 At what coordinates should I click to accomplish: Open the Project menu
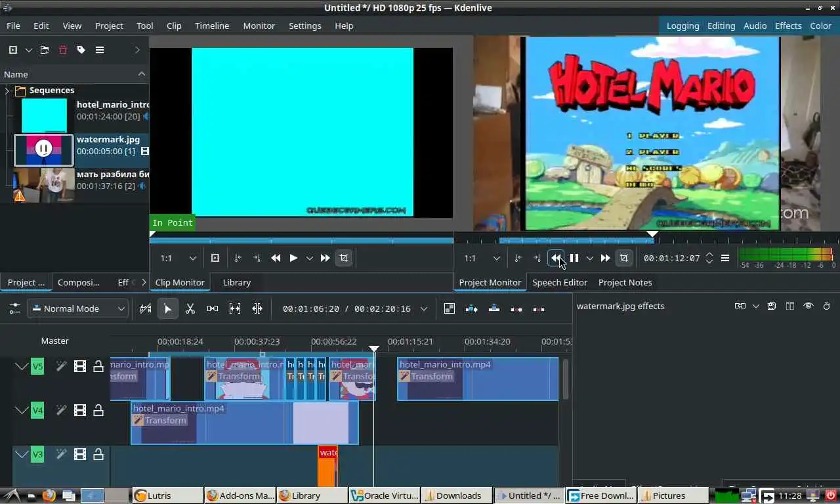point(109,26)
